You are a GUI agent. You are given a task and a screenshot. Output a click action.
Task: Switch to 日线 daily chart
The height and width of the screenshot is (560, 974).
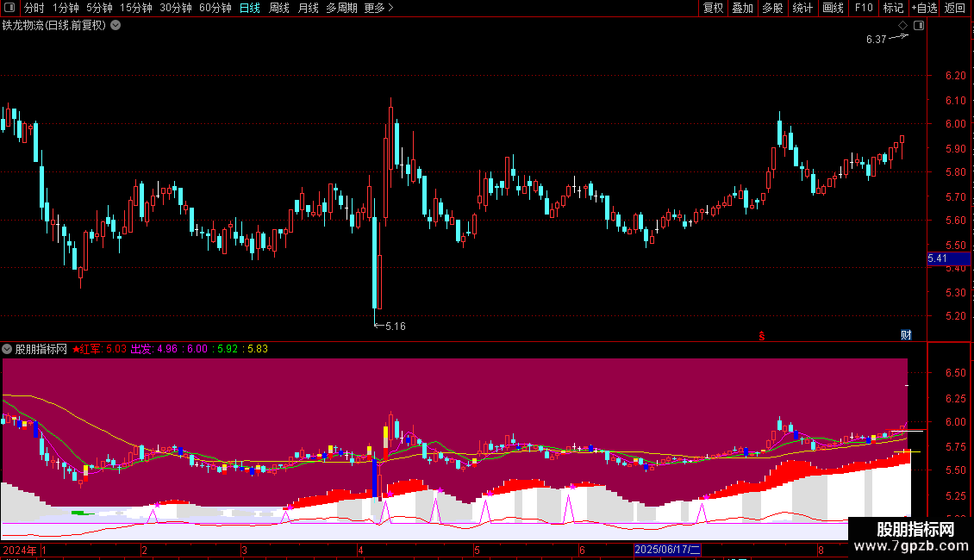tap(250, 8)
